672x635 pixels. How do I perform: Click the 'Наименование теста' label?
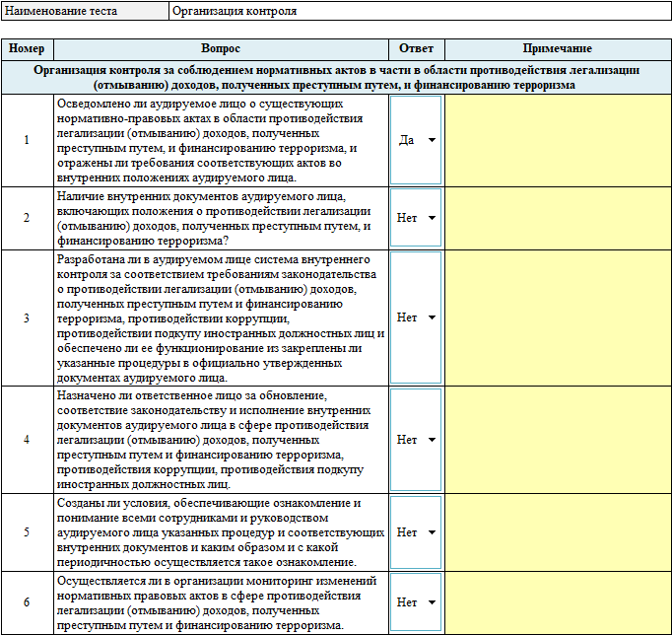[85, 11]
